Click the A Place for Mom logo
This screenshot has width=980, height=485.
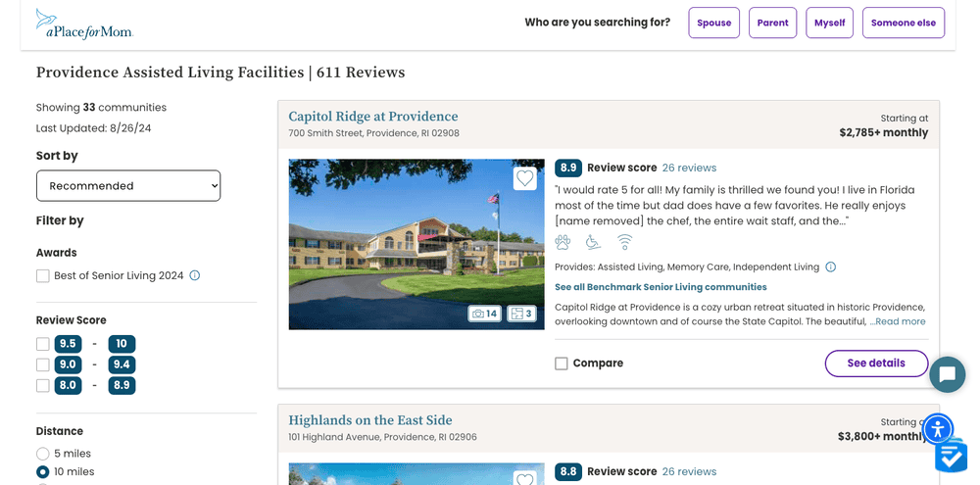(x=83, y=24)
